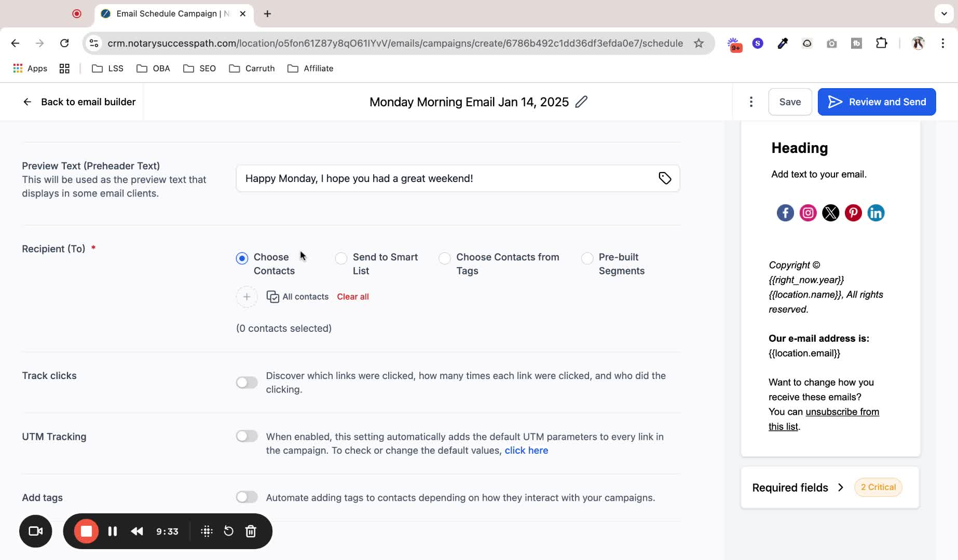The width and height of the screenshot is (958, 560).
Task: Open Carruth bookmarks folder
Action: pos(252,68)
